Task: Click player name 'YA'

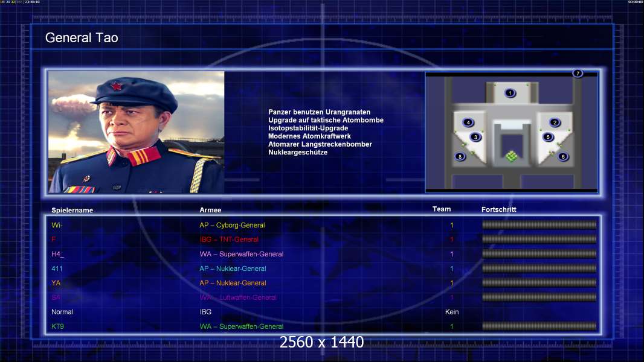Action: click(x=56, y=283)
